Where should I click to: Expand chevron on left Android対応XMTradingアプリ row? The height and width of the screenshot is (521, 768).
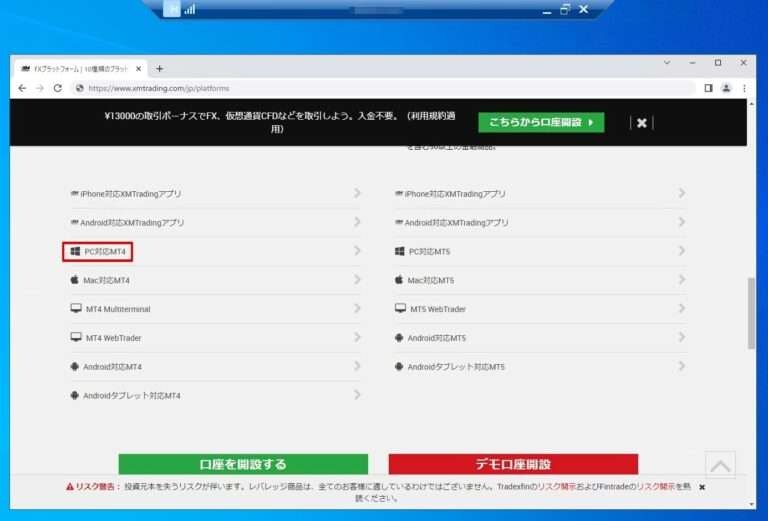pyautogui.click(x=357, y=222)
